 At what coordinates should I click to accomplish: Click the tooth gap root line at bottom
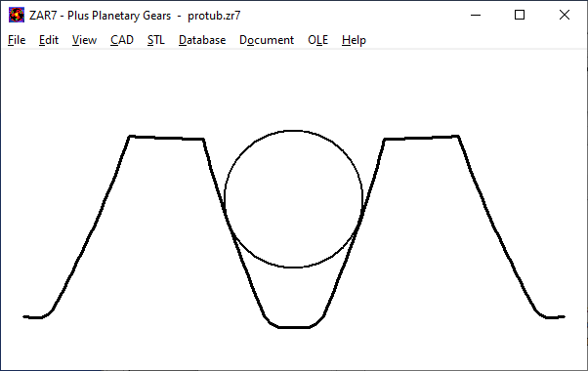point(294,327)
